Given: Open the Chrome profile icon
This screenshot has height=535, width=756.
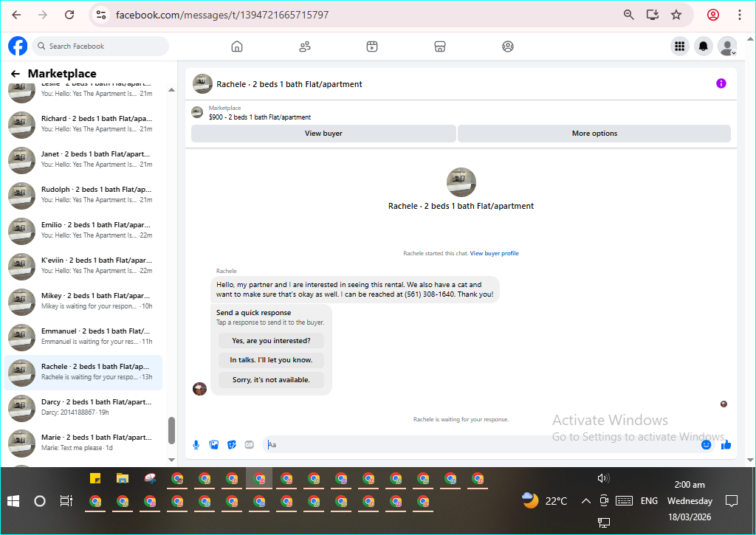Looking at the screenshot, I should click(x=713, y=15).
